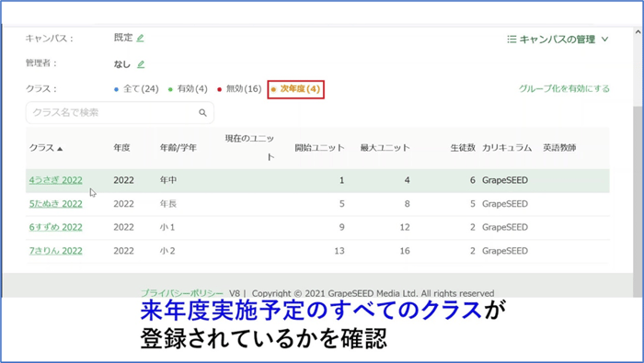
Task: Sort by the クラス column header
Action: 46,148
